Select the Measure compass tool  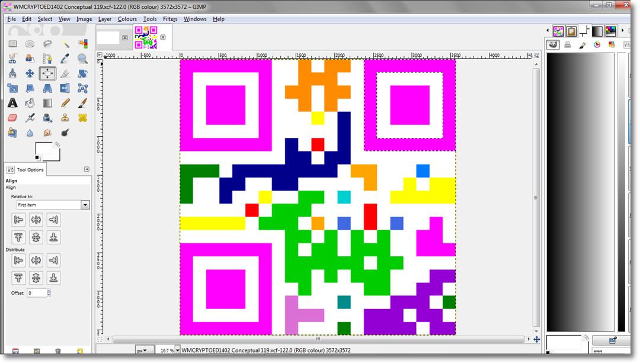tap(12, 73)
